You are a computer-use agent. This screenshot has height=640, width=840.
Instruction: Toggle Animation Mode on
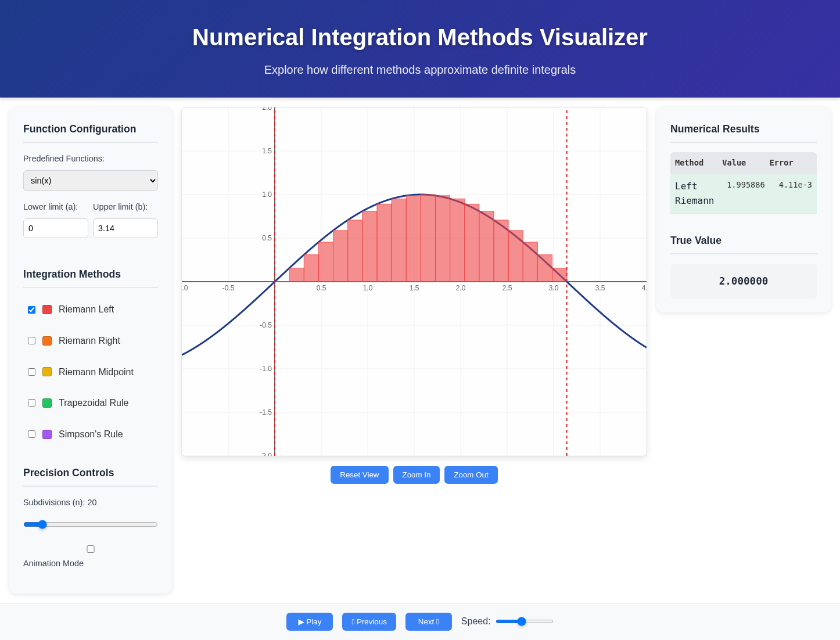tap(90, 549)
